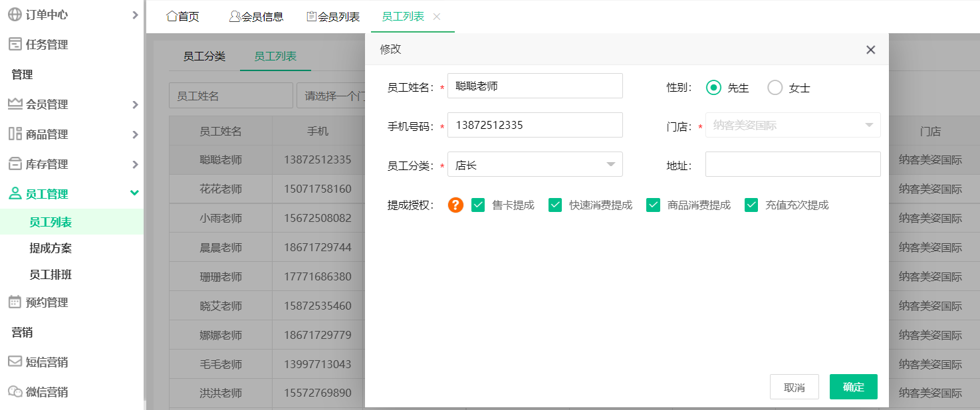The height and width of the screenshot is (410, 980).
Task: Expand the 门店 dropdown in the dialog
Action: tap(793, 125)
